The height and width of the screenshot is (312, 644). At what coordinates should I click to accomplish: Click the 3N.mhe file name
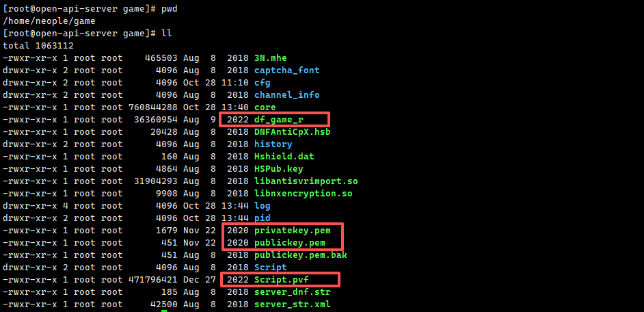click(270, 58)
